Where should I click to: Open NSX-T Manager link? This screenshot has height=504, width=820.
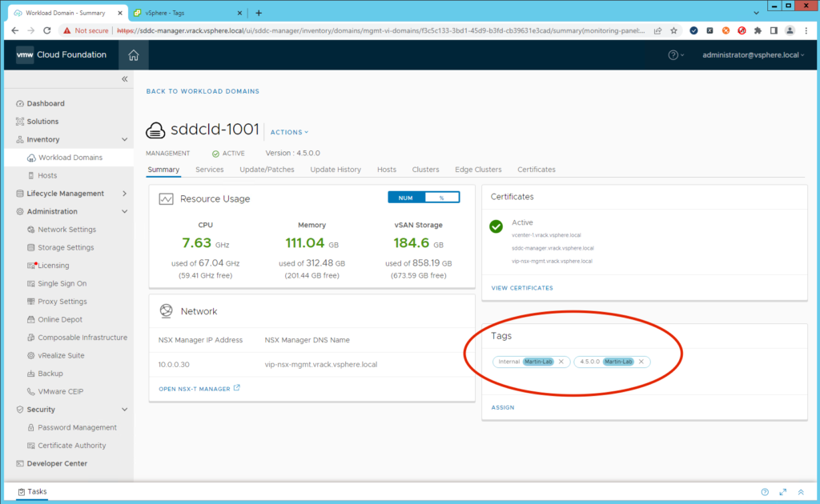pos(199,389)
